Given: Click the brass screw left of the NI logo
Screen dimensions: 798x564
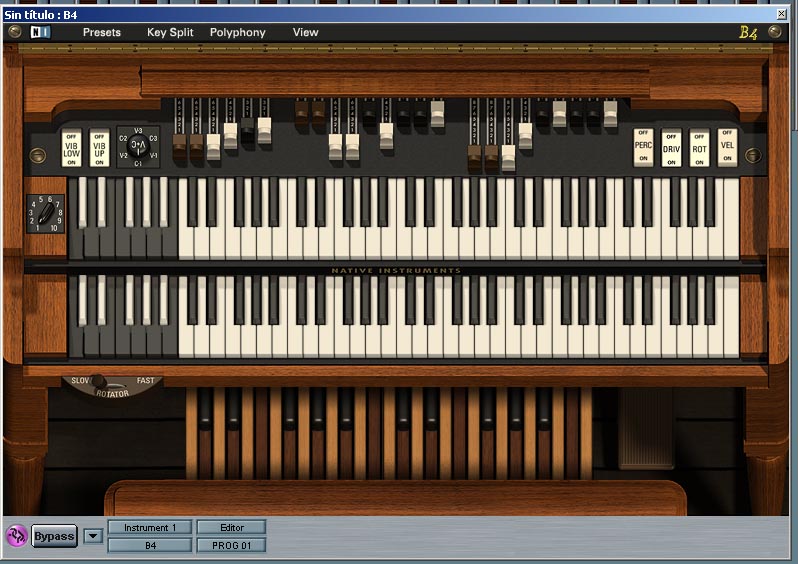Looking at the screenshot, I should tap(15, 32).
